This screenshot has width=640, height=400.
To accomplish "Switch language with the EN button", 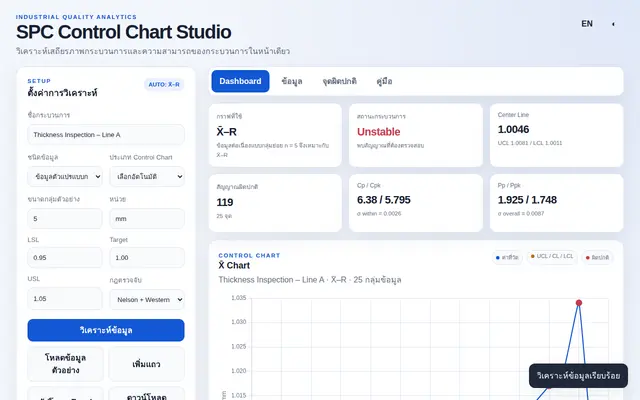I will click(587, 24).
